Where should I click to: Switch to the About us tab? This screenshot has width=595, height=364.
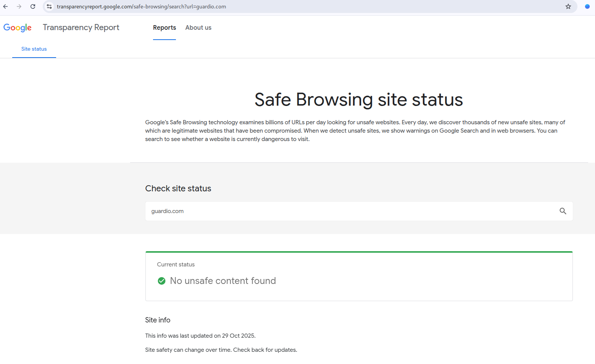pyautogui.click(x=198, y=27)
